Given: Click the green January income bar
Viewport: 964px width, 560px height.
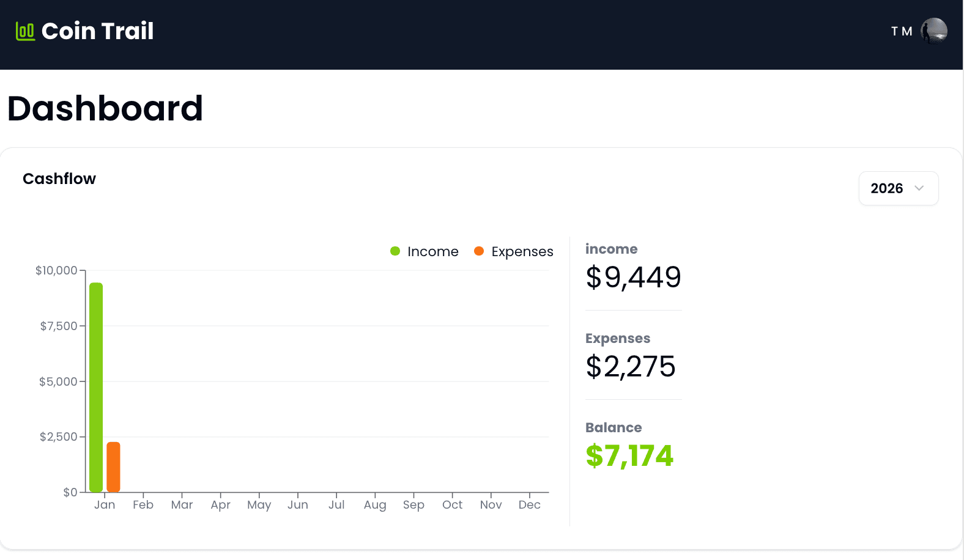Looking at the screenshot, I should 96,387.
